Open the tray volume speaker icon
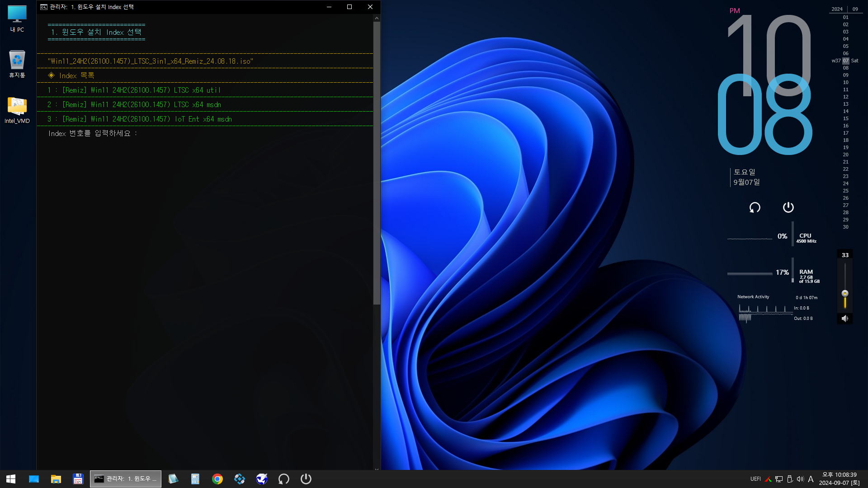The width and height of the screenshot is (868, 488). (x=800, y=479)
